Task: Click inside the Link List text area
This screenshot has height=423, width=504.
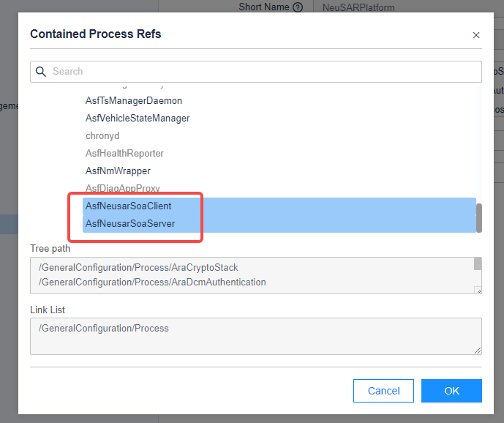Action: tap(256, 336)
